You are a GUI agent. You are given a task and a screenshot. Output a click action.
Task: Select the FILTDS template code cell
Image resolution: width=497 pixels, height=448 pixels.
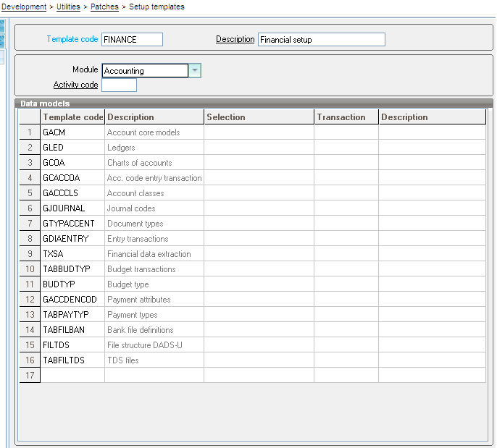click(72, 345)
